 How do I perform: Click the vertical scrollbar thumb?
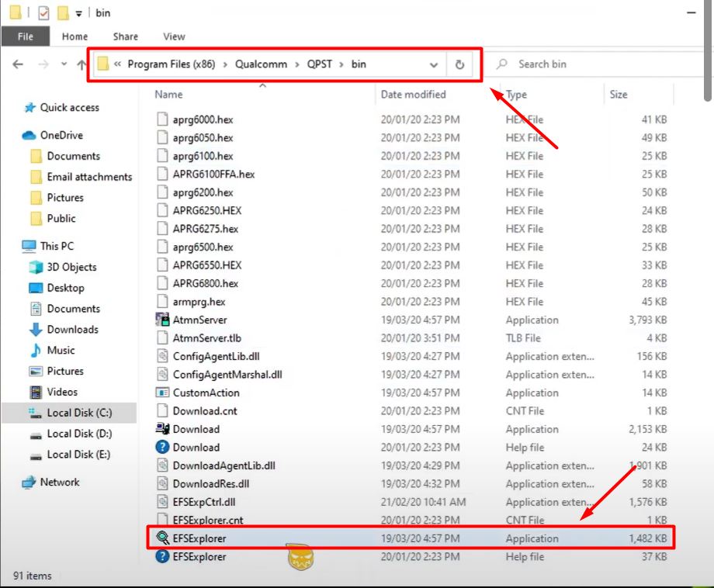(x=707, y=50)
